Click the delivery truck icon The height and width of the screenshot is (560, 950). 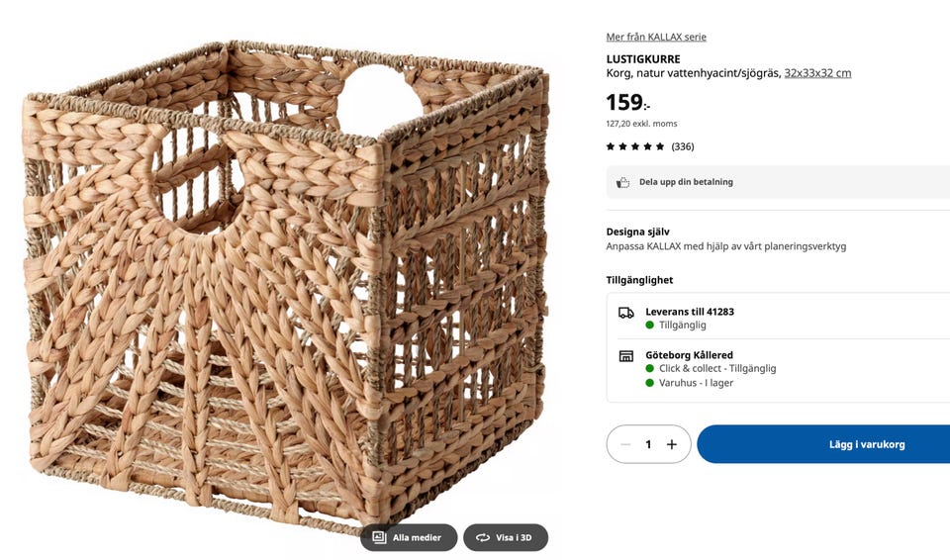click(626, 313)
